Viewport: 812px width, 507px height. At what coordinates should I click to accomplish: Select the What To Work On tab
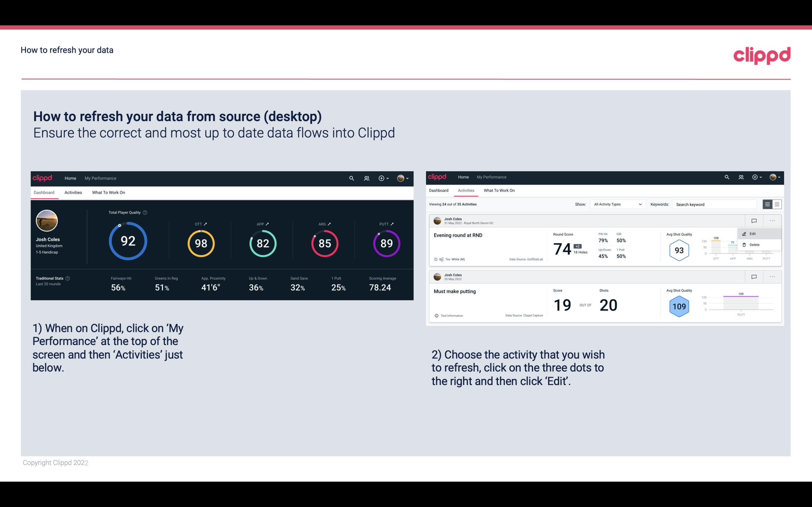pyautogui.click(x=108, y=192)
